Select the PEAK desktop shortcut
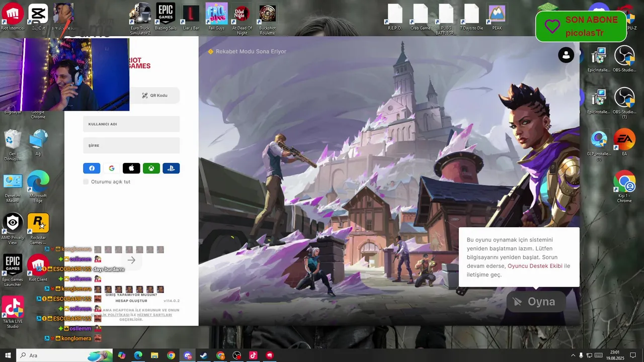The image size is (644, 362). tap(497, 18)
